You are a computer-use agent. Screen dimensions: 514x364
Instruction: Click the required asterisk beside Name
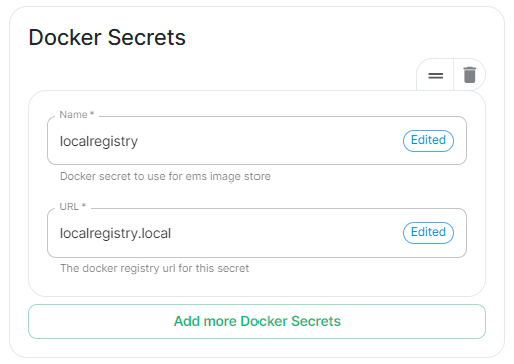coord(92,114)
